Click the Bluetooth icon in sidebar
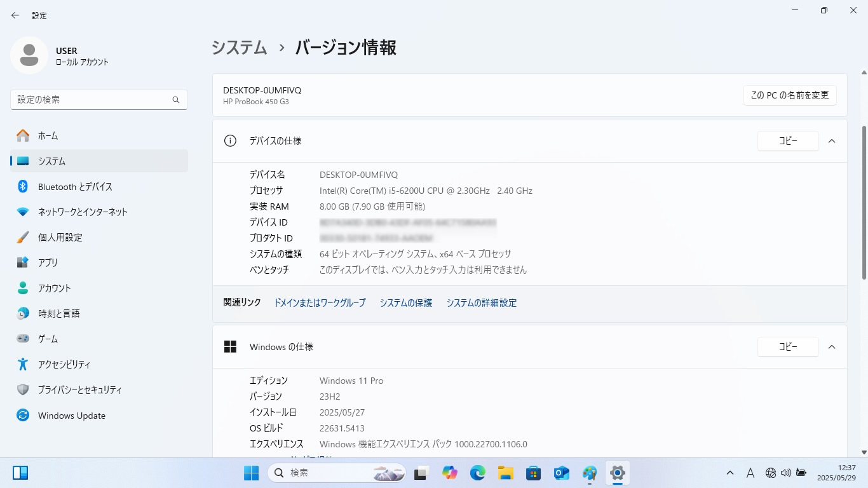This screenshot has width=868, height=488. pyautogui.click(x=23, y=186)
